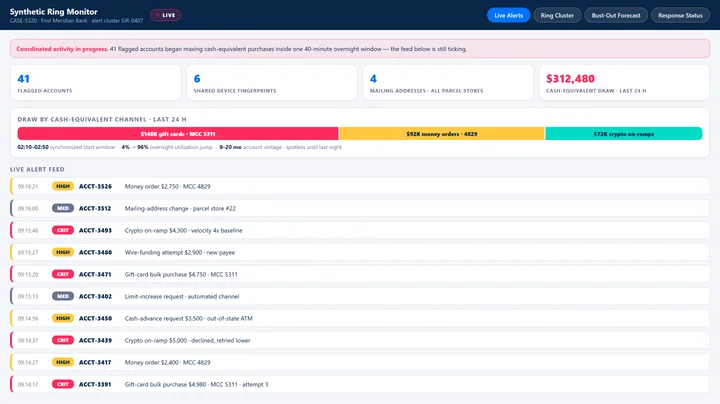
Task: Click the red gift cards bar segment
Action: pyautogui.click(x=178, y=134)
